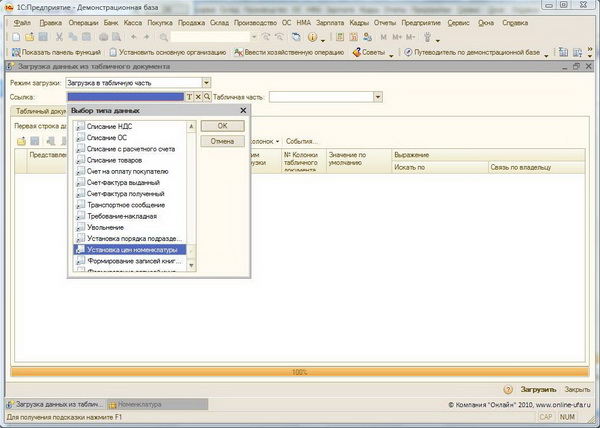This screenshot has width=600, height=428.
Task: Open the Табличная часть dropdown
Action: [378, 97]
